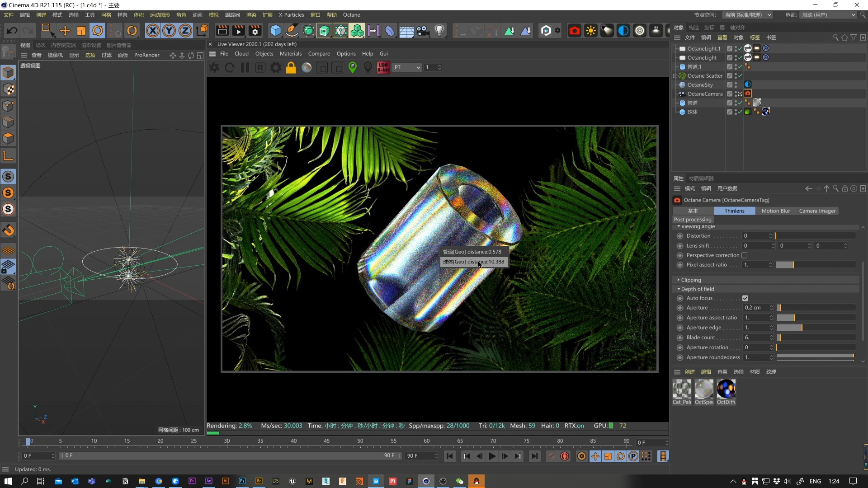This screenshot has width=868, height=488.
Task: Open the Thinlens tab
Action: pos(735,210)
